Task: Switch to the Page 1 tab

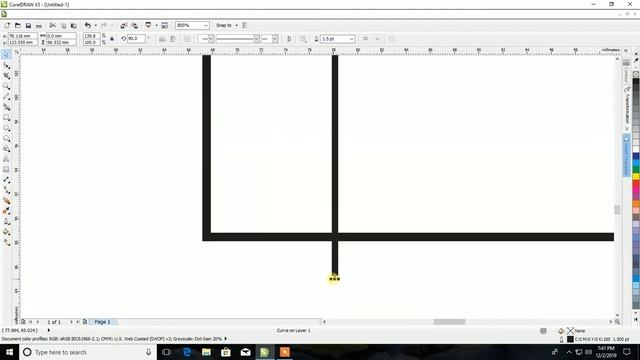Action: 102,322
